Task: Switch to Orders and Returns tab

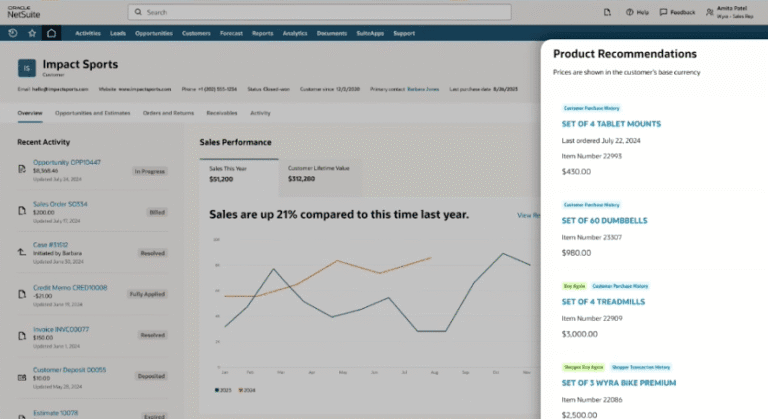Action: point(168,113)
